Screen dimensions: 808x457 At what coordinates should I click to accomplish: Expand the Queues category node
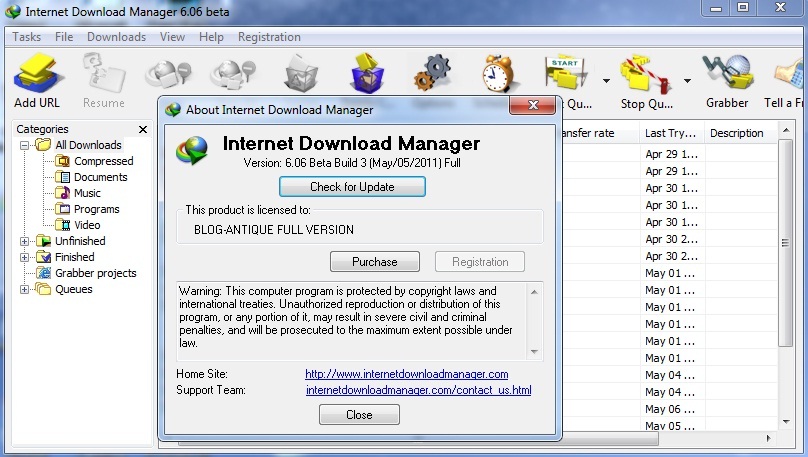[24, 290]
